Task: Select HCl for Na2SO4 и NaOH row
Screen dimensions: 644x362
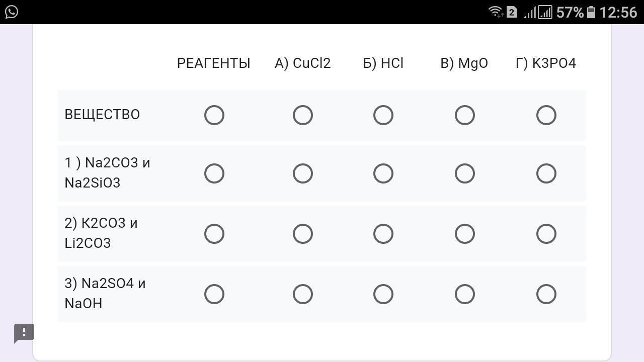Action: click(383, 294)
